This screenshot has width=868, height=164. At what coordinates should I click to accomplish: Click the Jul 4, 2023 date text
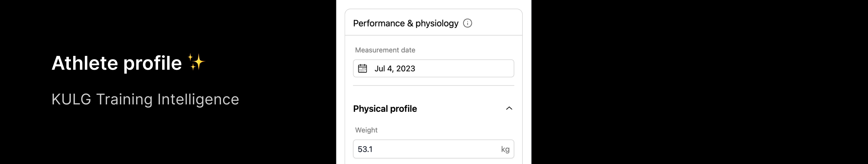(395, 68)
